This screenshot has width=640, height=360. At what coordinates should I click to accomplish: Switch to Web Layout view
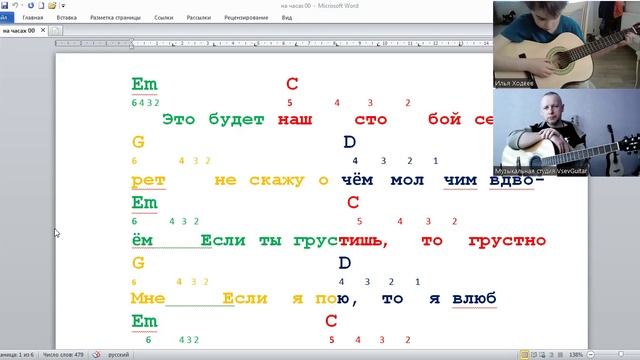click(542, 355)
